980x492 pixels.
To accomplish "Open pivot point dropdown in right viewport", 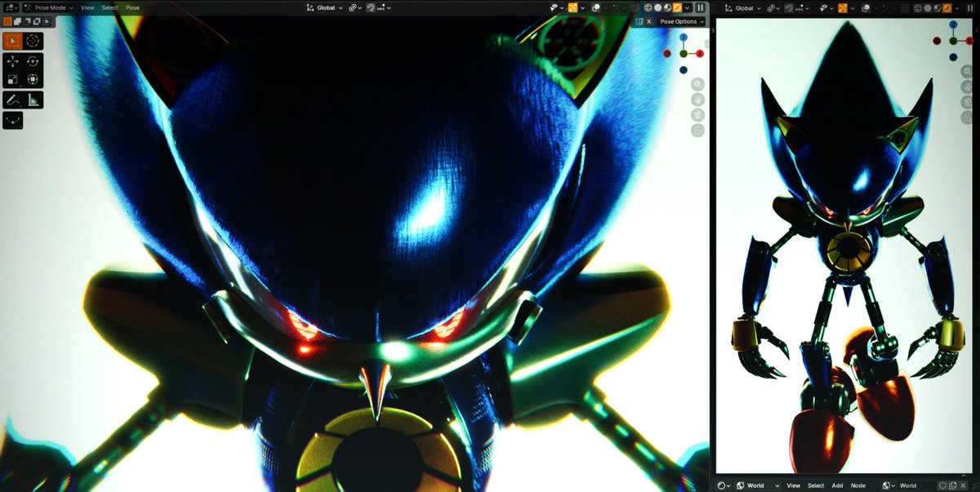I will (775, 7).
